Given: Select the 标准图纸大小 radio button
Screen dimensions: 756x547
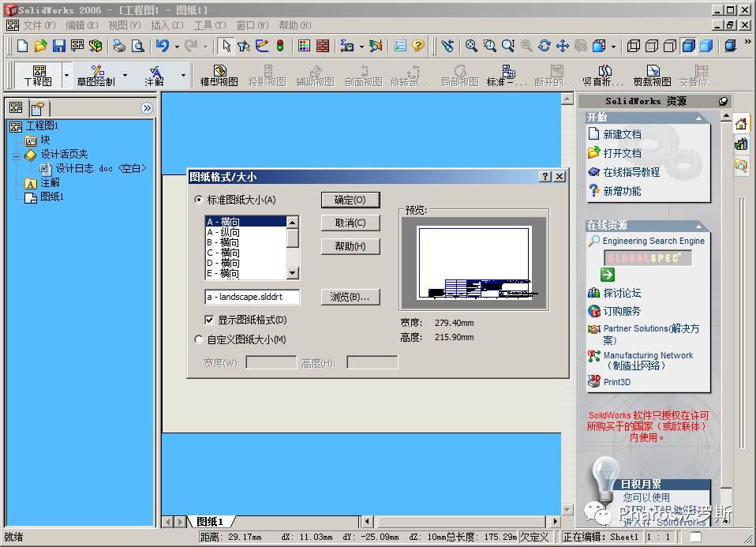Looking at the screenshot, I should pyautogui.click(x=199, y=200).
